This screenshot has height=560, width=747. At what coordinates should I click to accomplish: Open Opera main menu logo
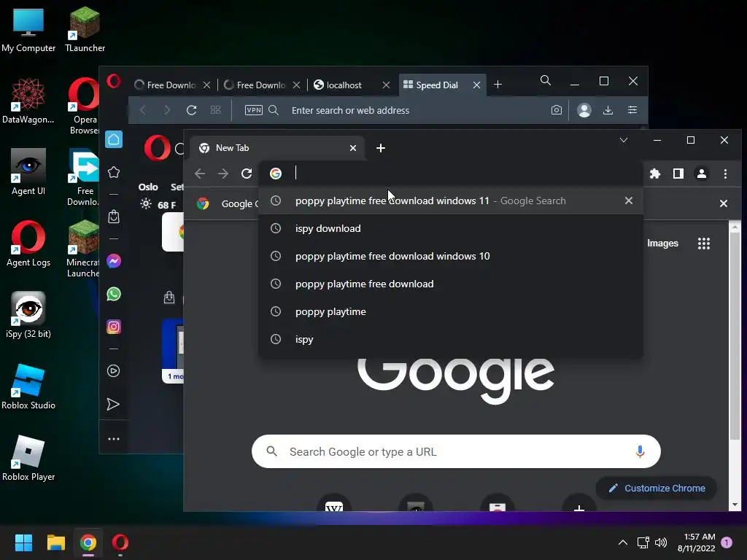pyautogui.click(x=113, y=82)
